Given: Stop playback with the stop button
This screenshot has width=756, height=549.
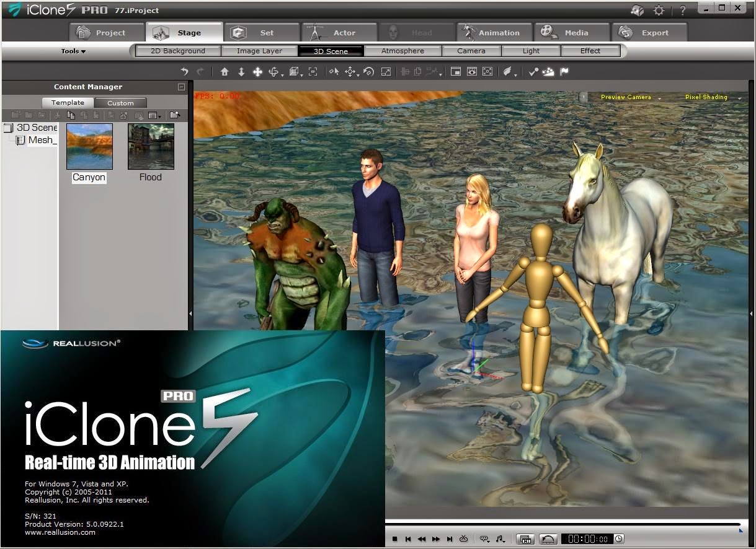Looking at the screenshot, I should tap(394, 539).
